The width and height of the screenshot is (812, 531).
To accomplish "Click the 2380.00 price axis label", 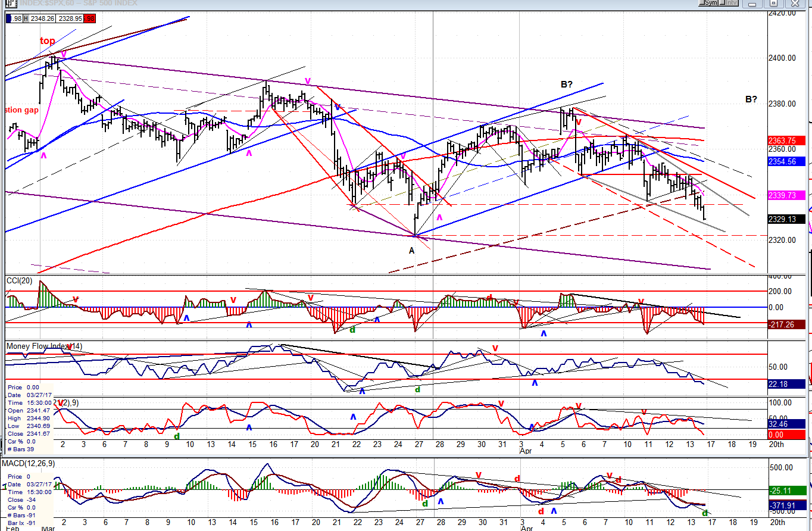I will tap(782, 104).
